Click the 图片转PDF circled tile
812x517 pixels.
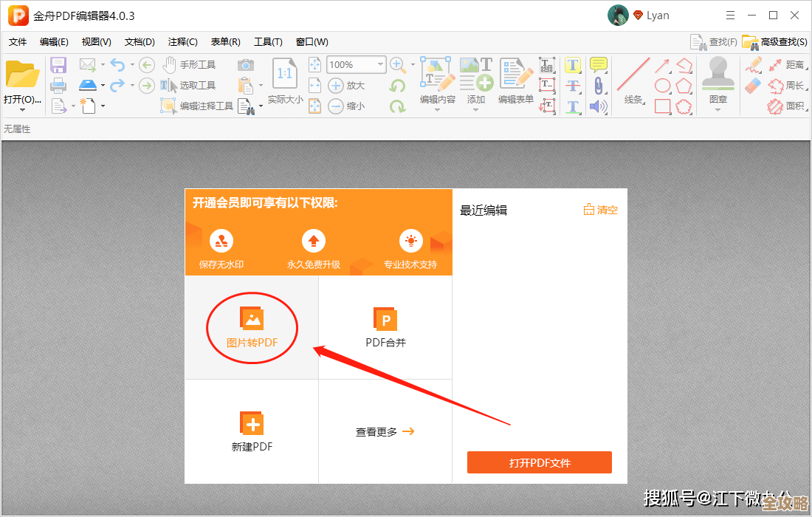tap(252, 327)
